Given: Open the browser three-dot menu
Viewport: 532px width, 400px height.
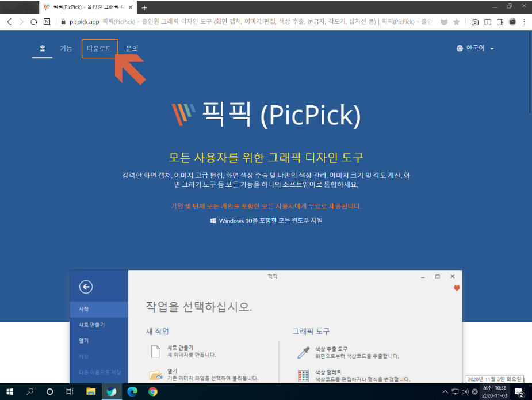Looking at the screenshot, I should coord(524,22).
